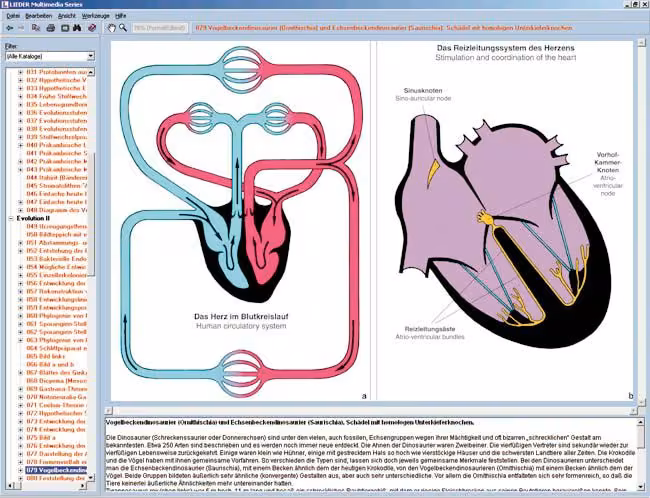Expand tree item 067
The image size is (650, 498).
20,372
